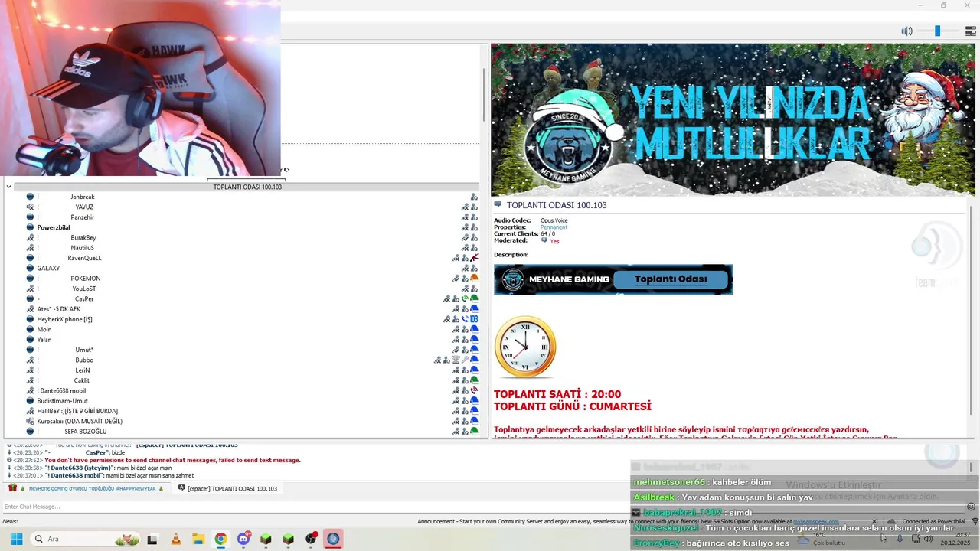Click the Meyhane Gaming Toplantı Odası banner
Image resolution: width=980 pixels, height=551 pixels.
pyautogui.click(x=613, y=279)
